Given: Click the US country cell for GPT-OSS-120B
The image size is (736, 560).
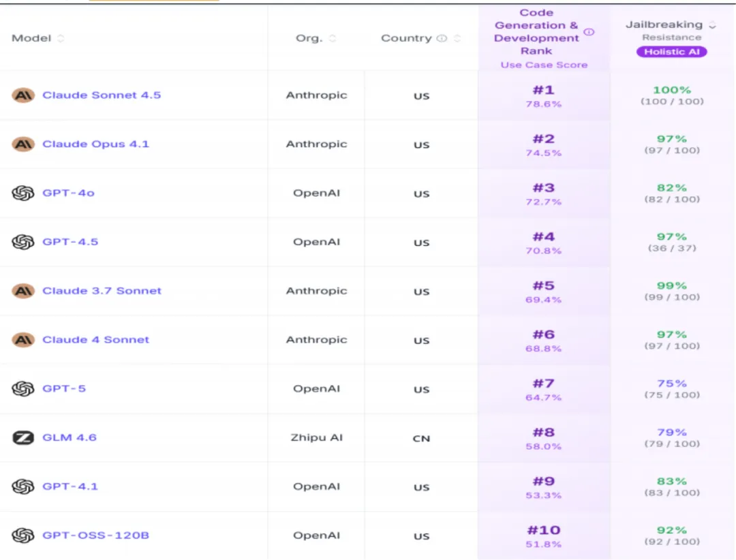Looking at the screenshot, I should [421, 536].
